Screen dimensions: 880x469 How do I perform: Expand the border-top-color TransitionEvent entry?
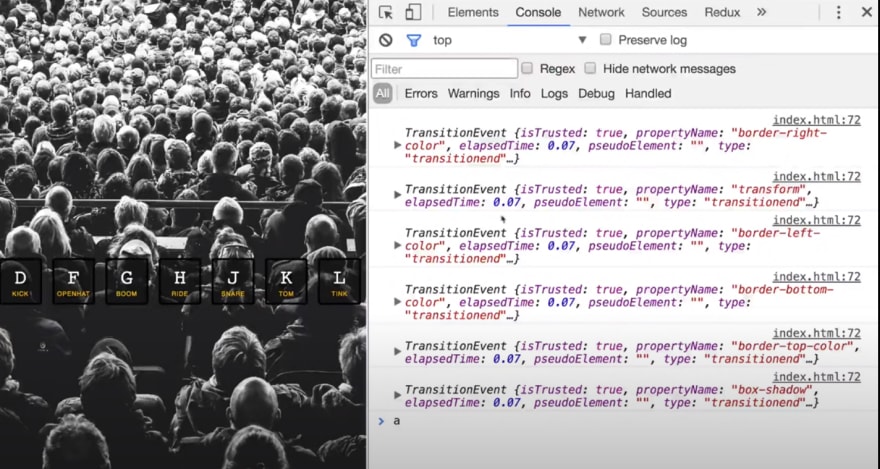pos(397,351)
